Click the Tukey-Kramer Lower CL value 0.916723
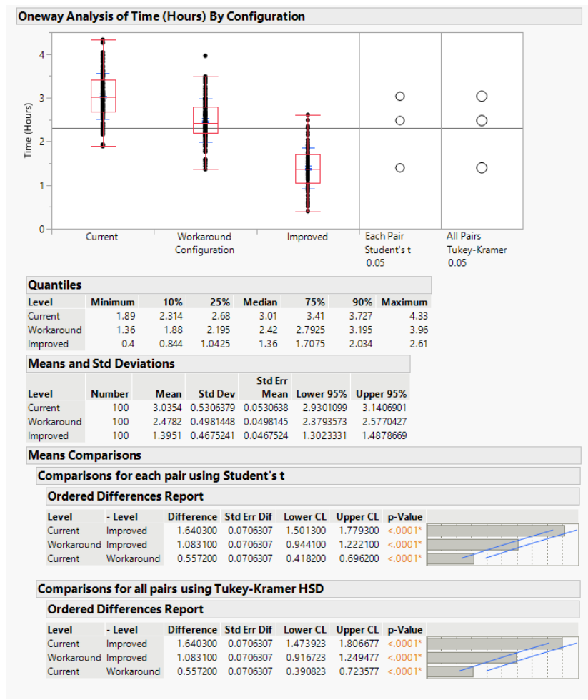The height and width of the screenshot is (700, 588). click(x=306, y=658)
